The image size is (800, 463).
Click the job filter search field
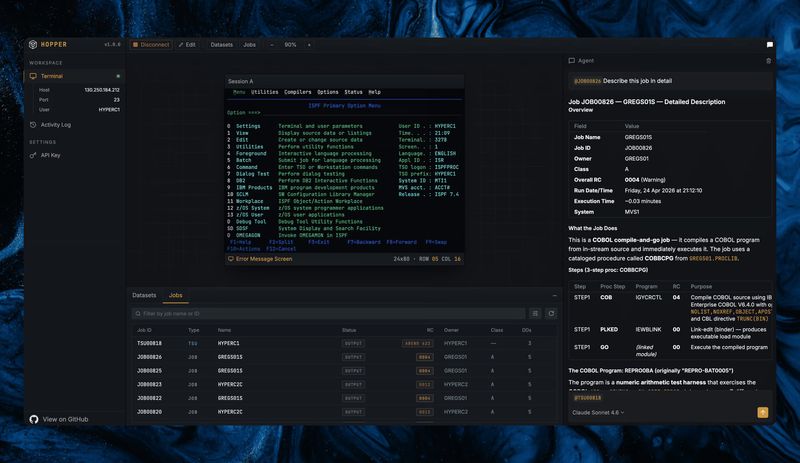click(x=328, y=313)
